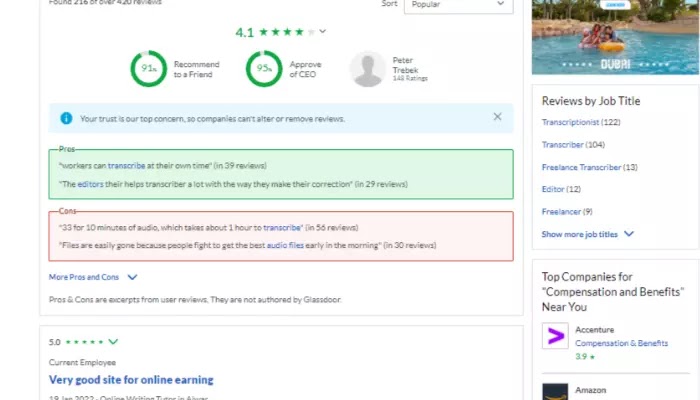The height and width of the screenshot is (400, 700).
Task: Filter reviews by Editor job title
Action: tap(553, 189)
